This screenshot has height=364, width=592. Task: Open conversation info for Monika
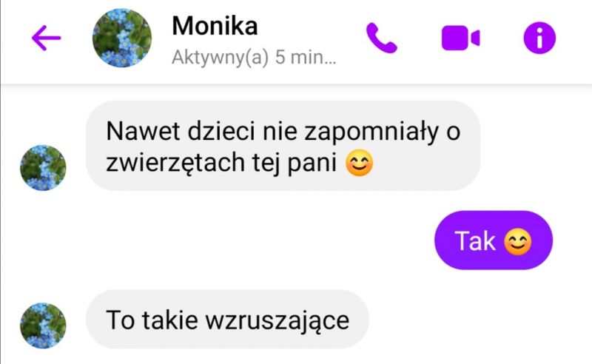click(539, 38)
